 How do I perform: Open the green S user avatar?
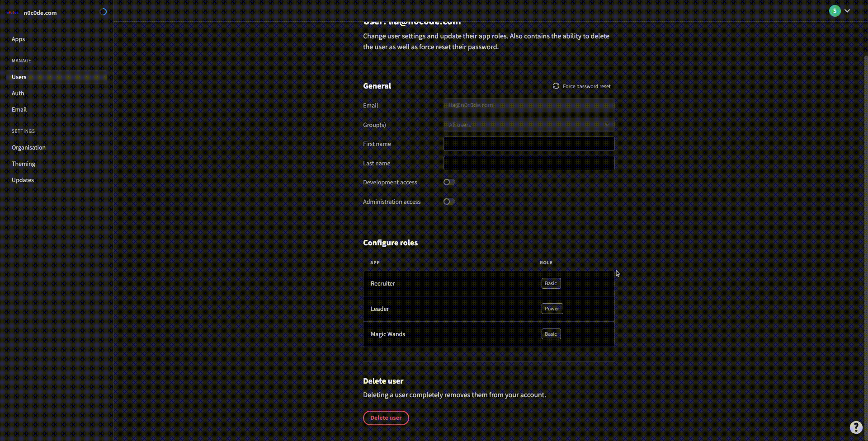pos(835,11)
